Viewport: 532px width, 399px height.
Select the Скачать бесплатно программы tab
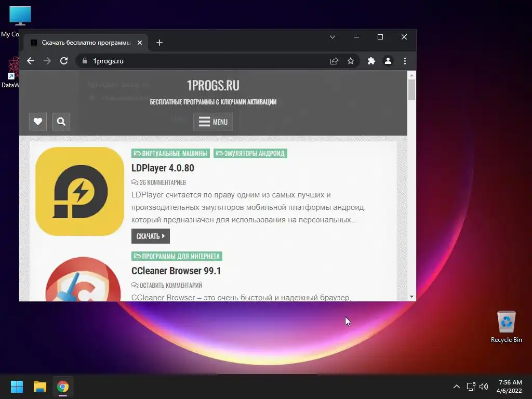(85, 43)
